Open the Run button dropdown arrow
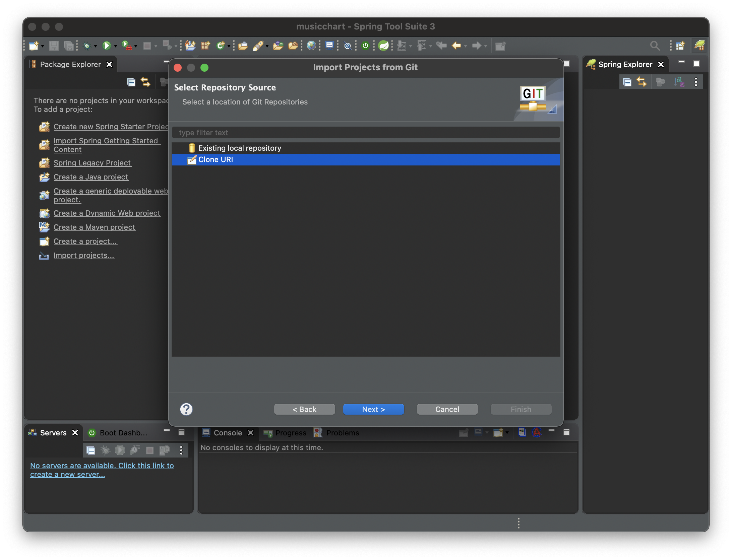This screenshot has width=732, height=560. click(116, 46)
